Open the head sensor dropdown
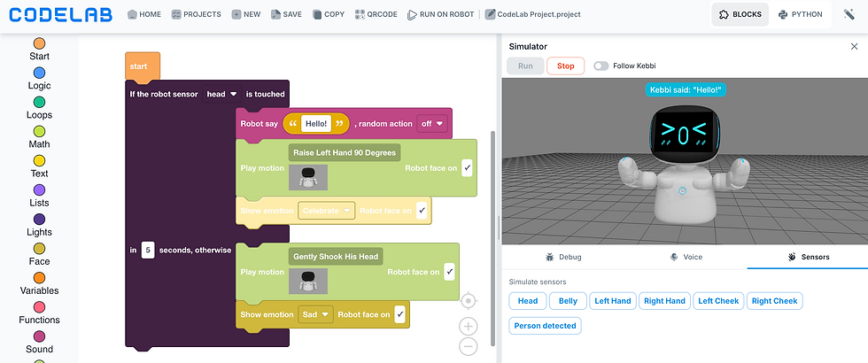Viewport: 868px width, 363px height. click(221, 94)
